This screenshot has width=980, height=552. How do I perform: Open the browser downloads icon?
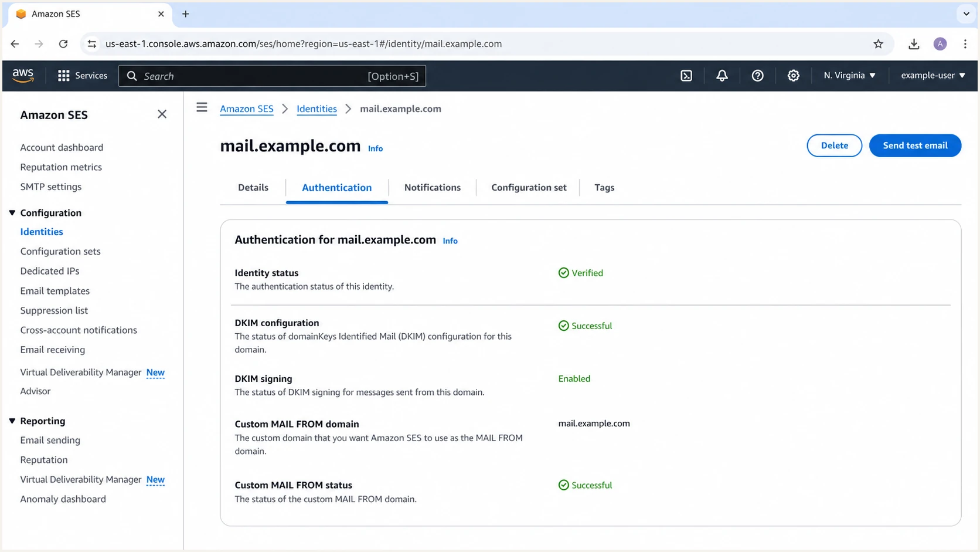914,44
